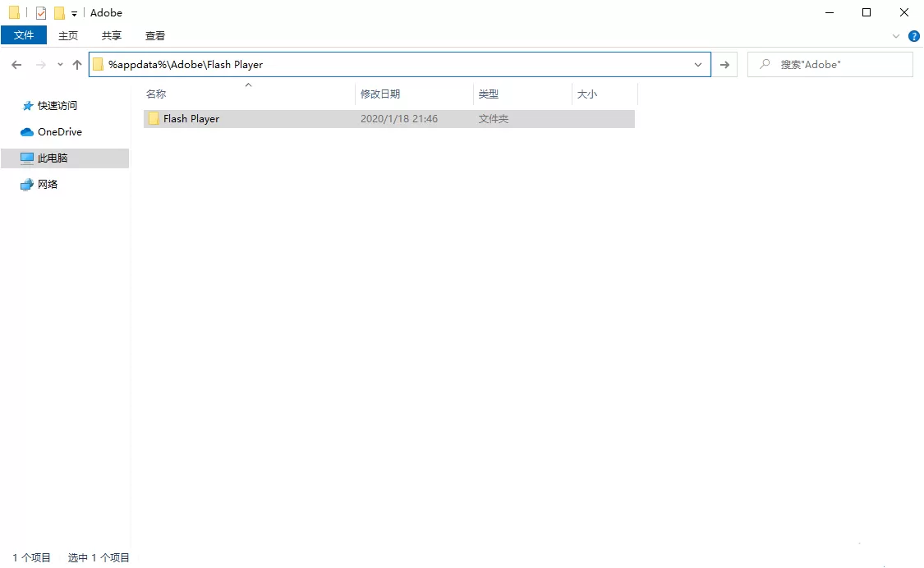Go up one folder level
The height and width of the screenshot is (568, 924).
pyautogui.click(x=77, y=65)
